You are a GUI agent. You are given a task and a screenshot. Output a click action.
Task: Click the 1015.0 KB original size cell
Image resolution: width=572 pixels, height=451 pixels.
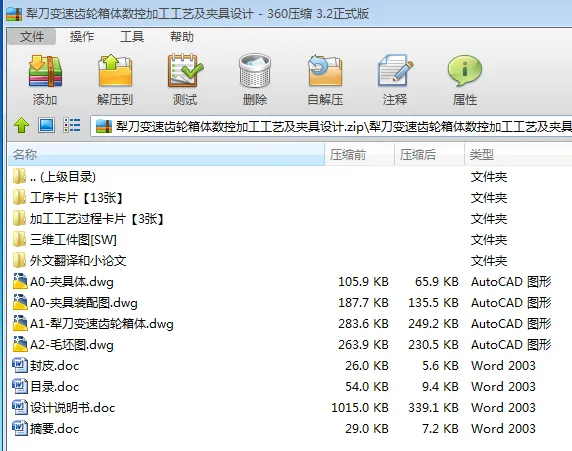360,408
